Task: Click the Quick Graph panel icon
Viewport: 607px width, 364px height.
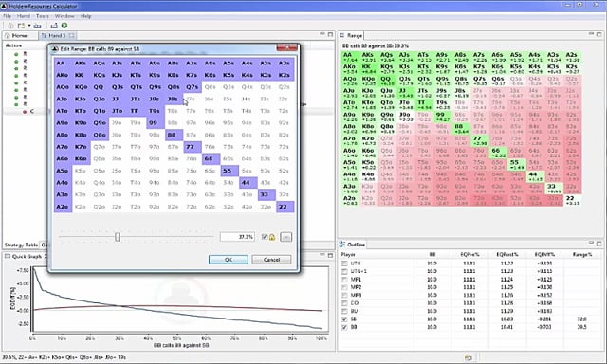Action: coord(8,256)
